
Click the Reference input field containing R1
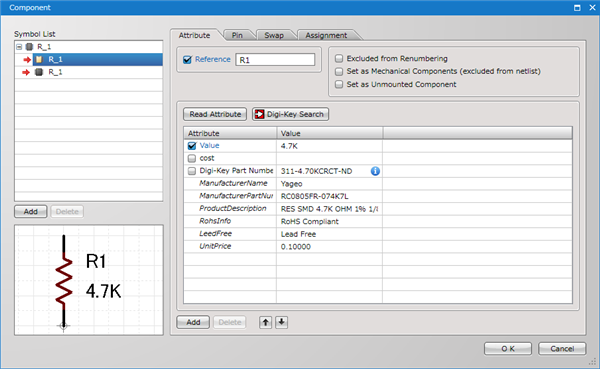pos(275,60)
